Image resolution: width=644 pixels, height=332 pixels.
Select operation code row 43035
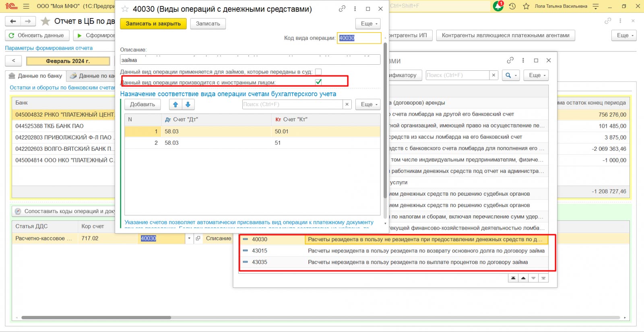pyautogui.click(x=394, y=262)
